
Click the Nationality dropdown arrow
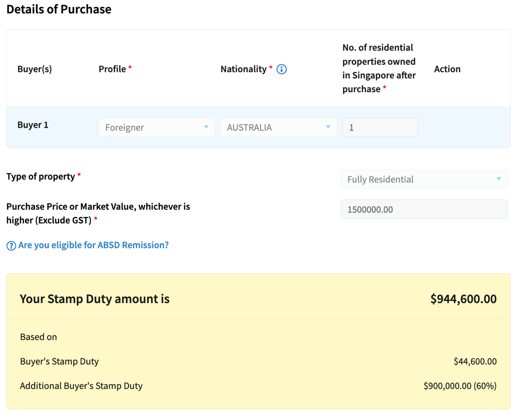(328, 127)
